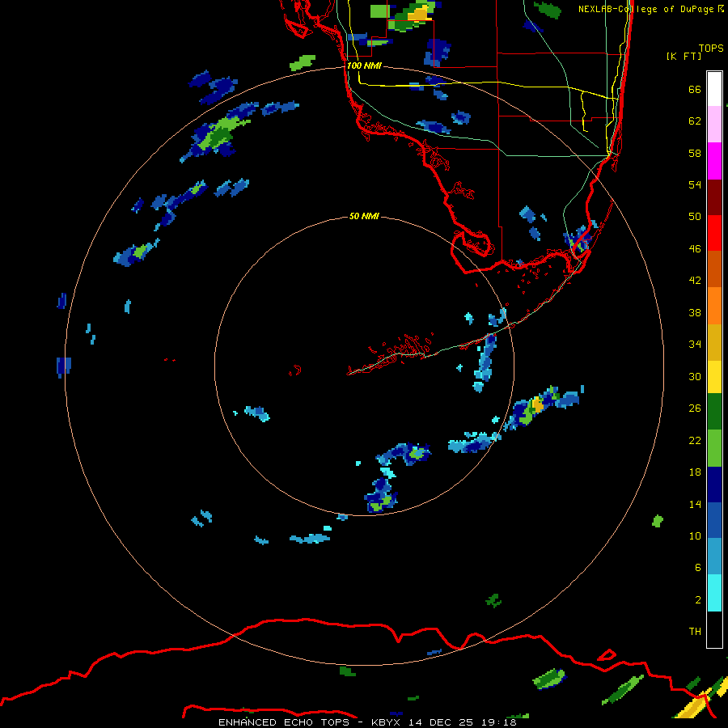Click the white 66 K FT color swatch
Screen dimensions: 728x728
click(x=714, y=89)
